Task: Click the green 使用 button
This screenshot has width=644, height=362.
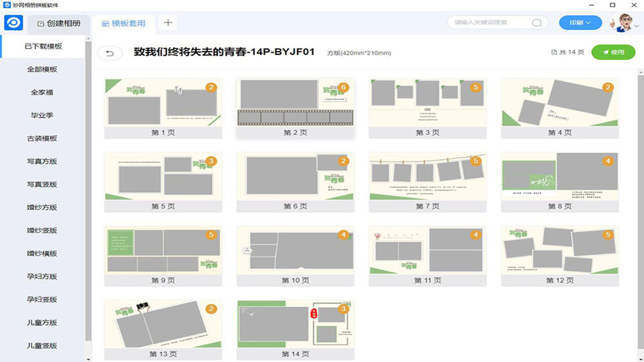Action: pyautogui.click(x=614, y=52)
